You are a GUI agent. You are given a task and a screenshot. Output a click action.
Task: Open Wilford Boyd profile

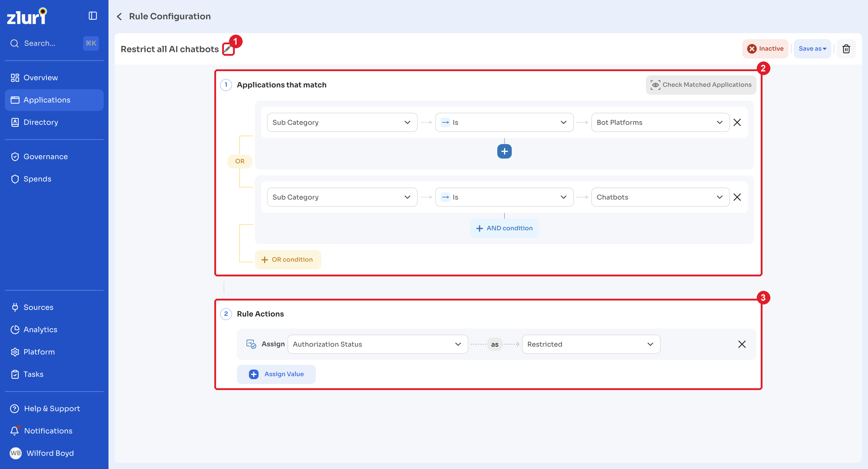[x=54, y=453]
